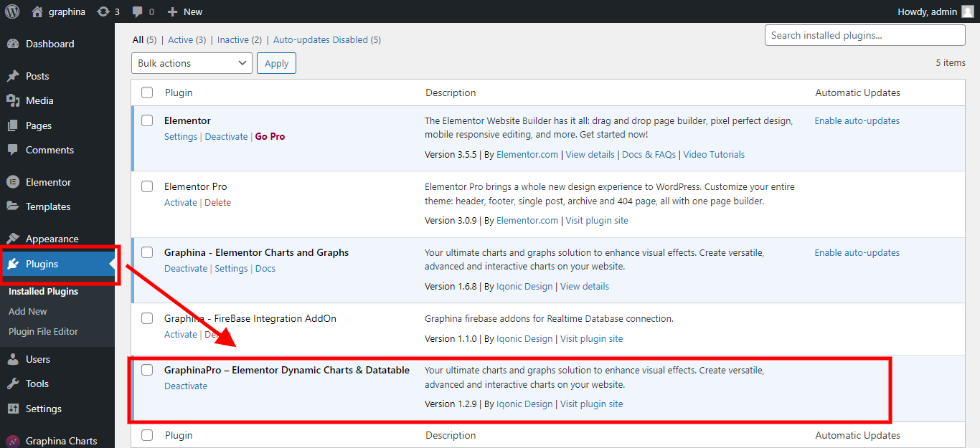Viewport: 980px width, 448px height.
Task: Open the admin avatar icon
Action: pos(968,11)
